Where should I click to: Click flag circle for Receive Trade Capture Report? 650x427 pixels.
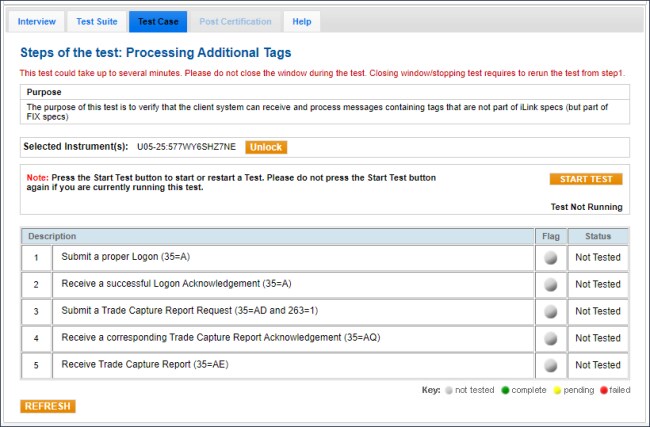click(550, 366)
